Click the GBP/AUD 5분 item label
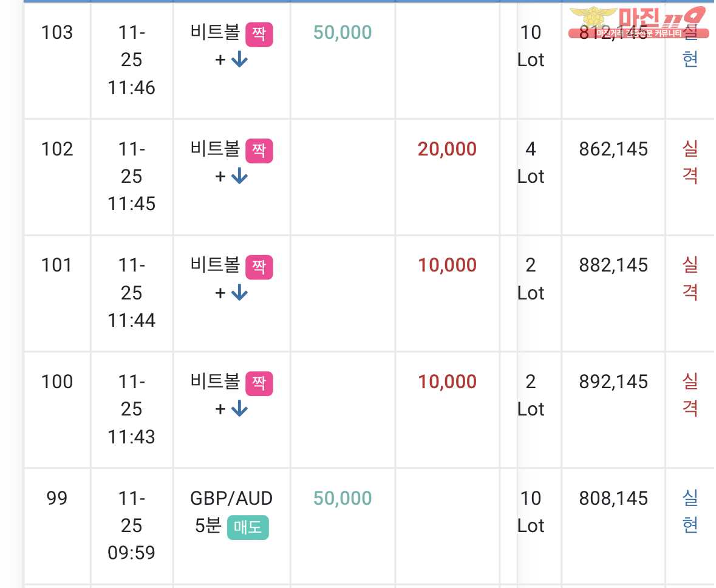Image resolution: width=716 pixels, height=588 pixels. (x=231, y=511)
